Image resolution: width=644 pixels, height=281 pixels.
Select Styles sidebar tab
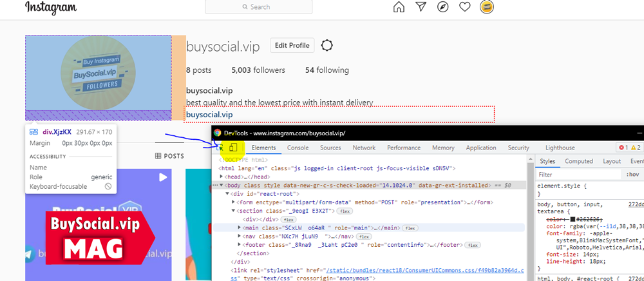coord(547,162)
